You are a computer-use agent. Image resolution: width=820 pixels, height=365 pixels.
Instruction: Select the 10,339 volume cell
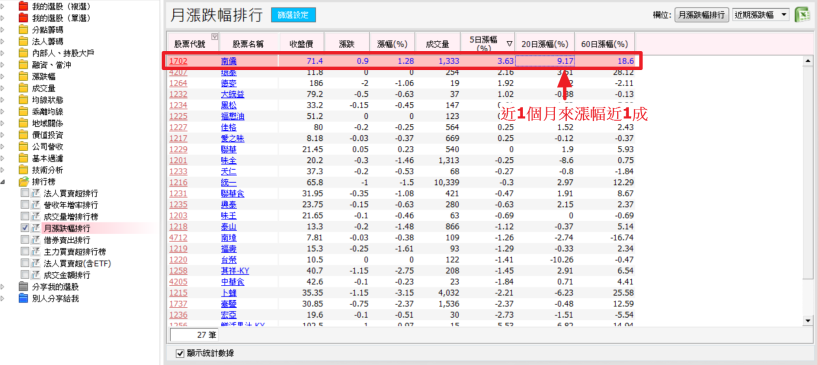pyautogui.click(x=438, y=182)
